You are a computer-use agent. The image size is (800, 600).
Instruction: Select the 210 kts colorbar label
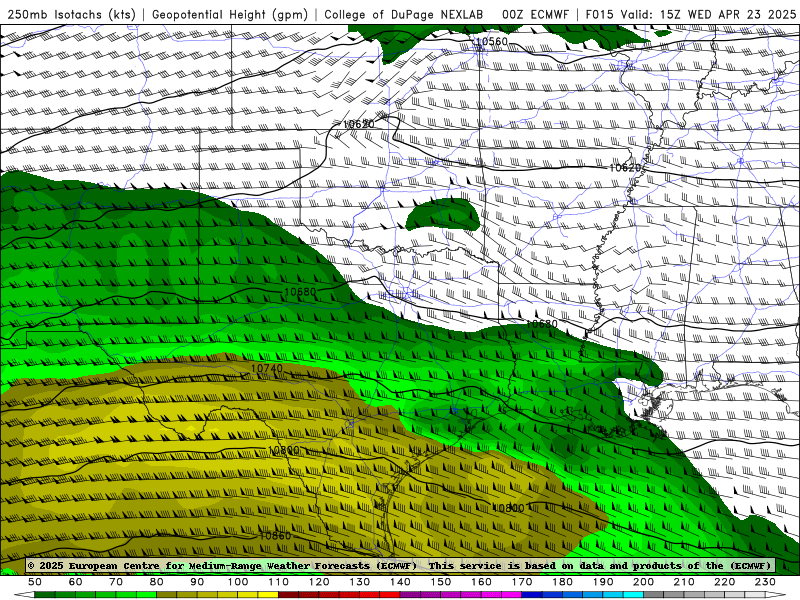coord(684,582)
